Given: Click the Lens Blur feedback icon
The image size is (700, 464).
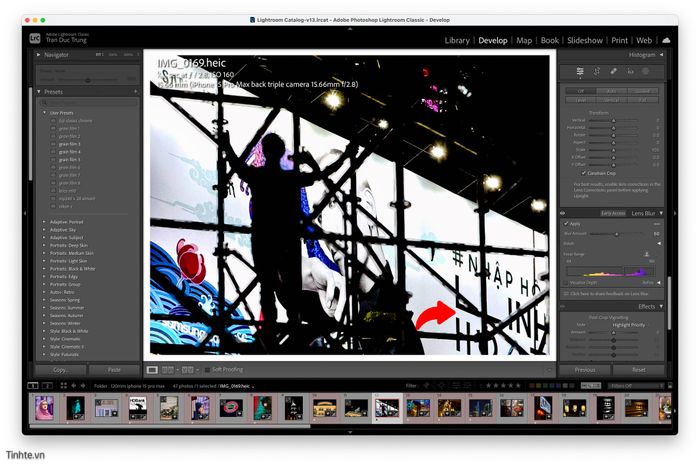Looking at the screenshot, I should point(566,294).
